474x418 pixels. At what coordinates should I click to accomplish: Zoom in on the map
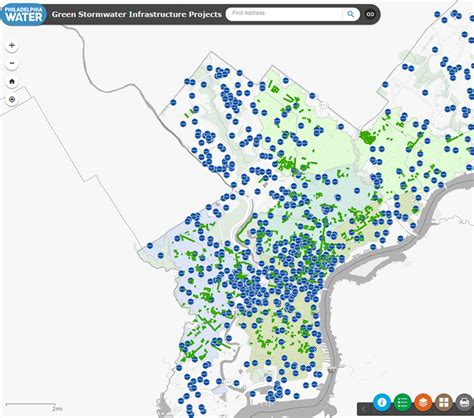pyautogui.click(x=12, y=45)
